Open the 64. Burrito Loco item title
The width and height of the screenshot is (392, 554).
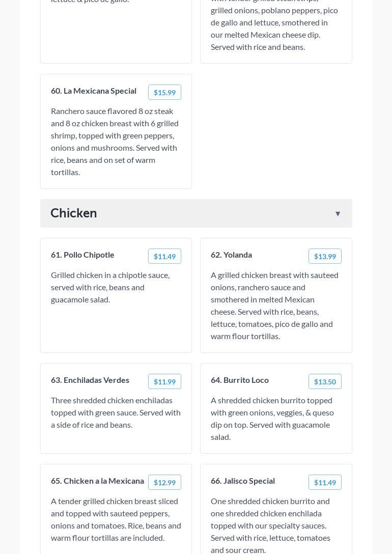(x=240, y=380)
